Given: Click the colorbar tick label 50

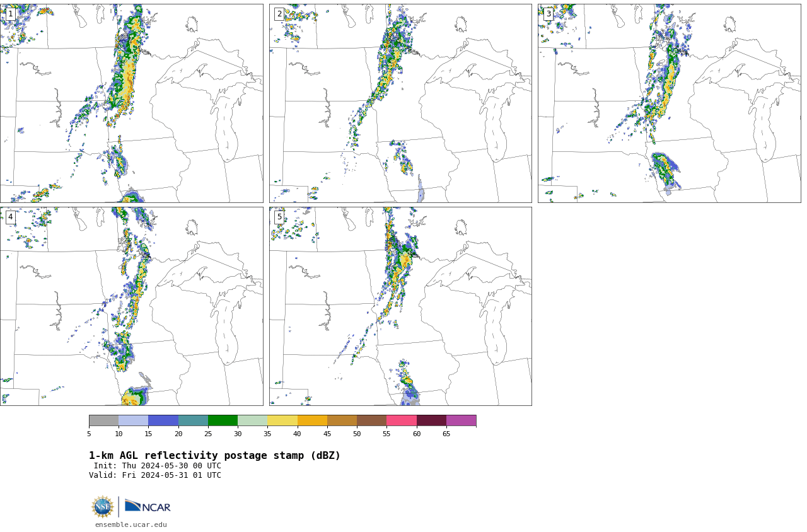Looking at the screenshot, I should click(x=357, y=434).
